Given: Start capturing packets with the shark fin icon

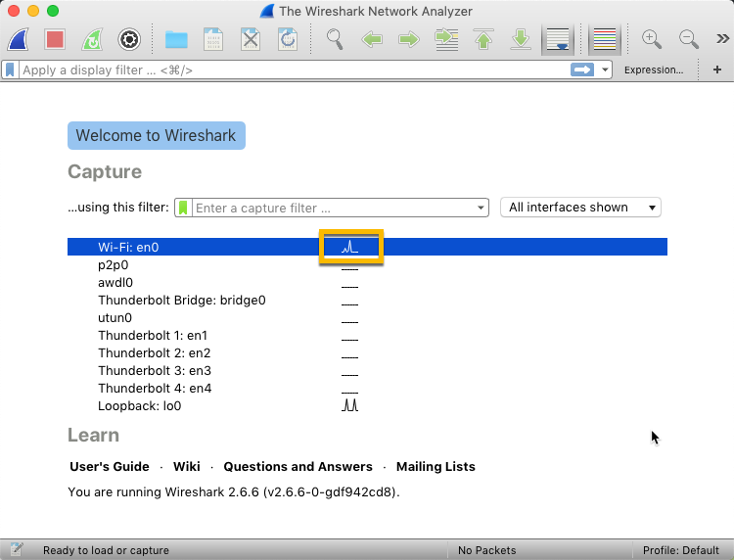Looking at the screenshot, I should [x=18, y=39].
